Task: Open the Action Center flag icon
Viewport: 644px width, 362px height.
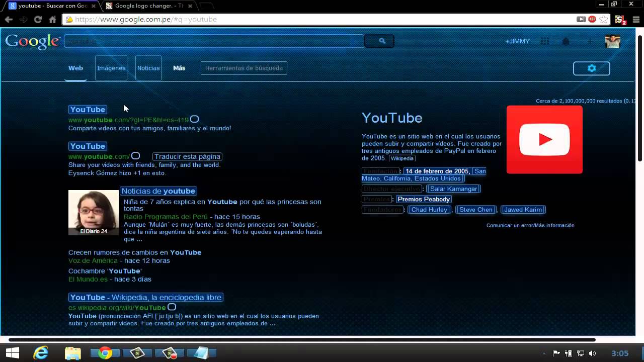Action: (556, 353)
